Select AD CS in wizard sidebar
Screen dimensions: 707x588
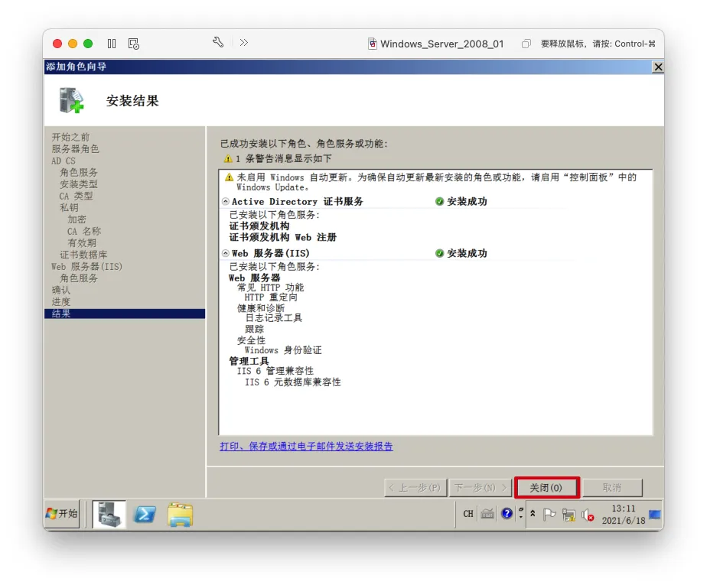[63, 161]
